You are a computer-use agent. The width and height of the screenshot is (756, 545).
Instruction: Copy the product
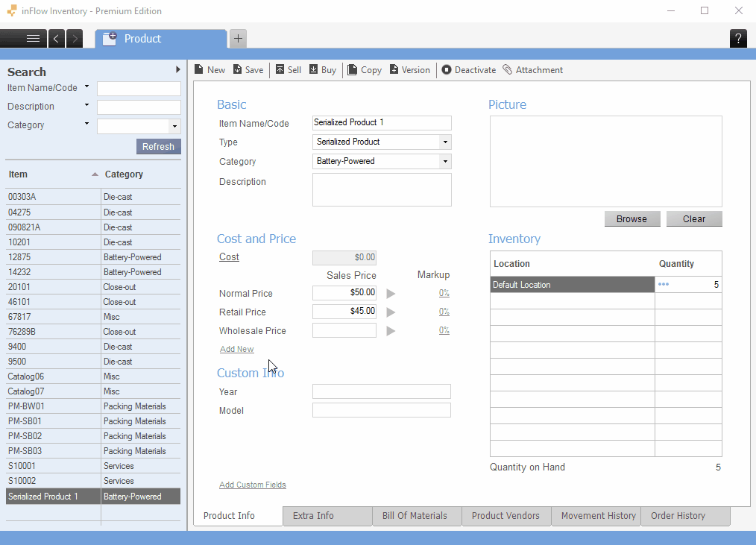point(365,70)
